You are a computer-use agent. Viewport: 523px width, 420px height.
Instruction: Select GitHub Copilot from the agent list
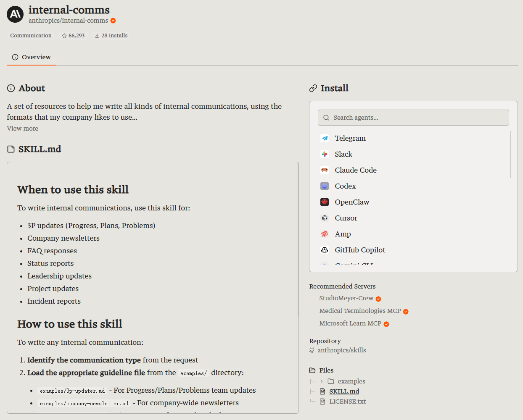tap(413, 250)
